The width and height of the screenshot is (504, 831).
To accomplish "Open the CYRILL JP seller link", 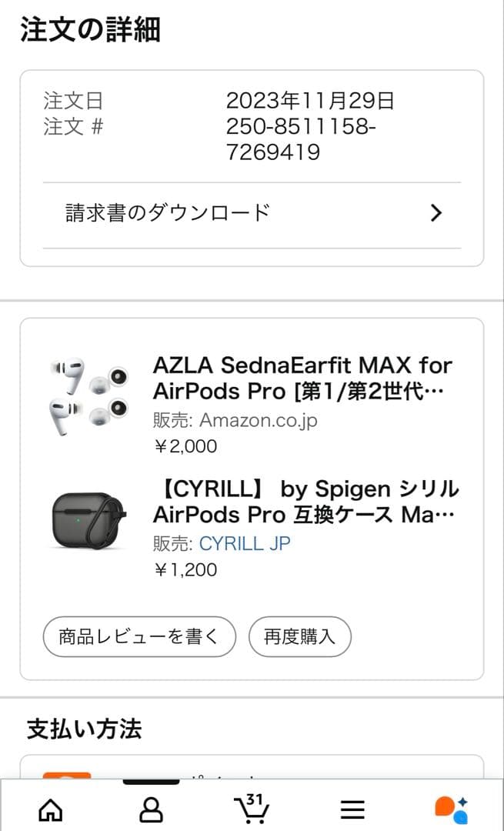I will tap(243, 544).
